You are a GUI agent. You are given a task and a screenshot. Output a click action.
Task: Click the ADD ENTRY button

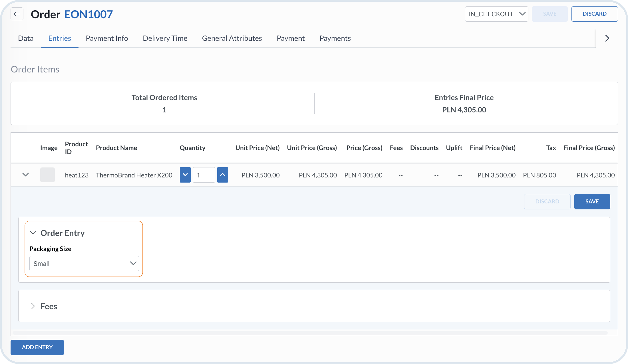click(x=37, y=347)
